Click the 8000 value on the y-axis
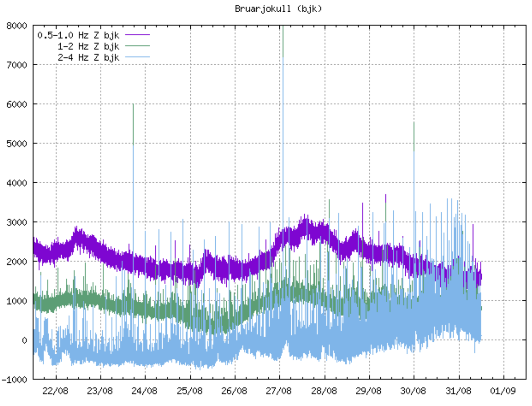This screenshot has height=406, width=532. coord(16,26)
